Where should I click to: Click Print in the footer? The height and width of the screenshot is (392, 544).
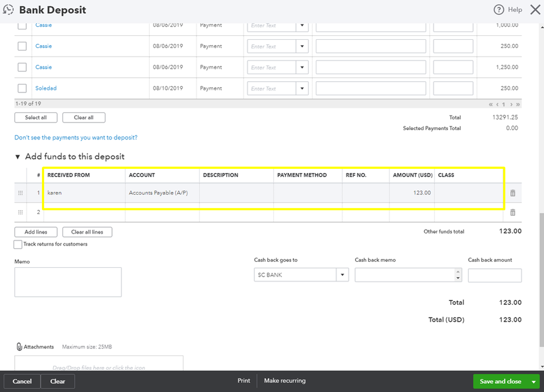click(x=243, y=381)
